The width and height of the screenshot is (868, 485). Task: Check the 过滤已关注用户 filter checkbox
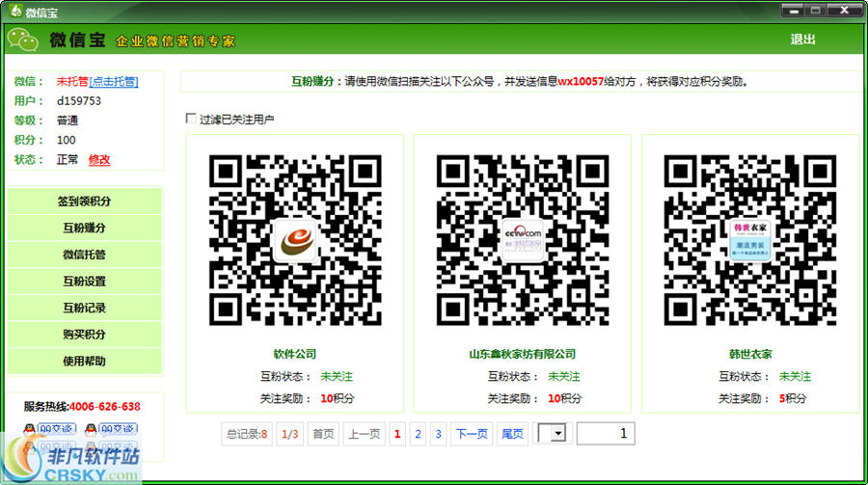[x=191, y=119]
